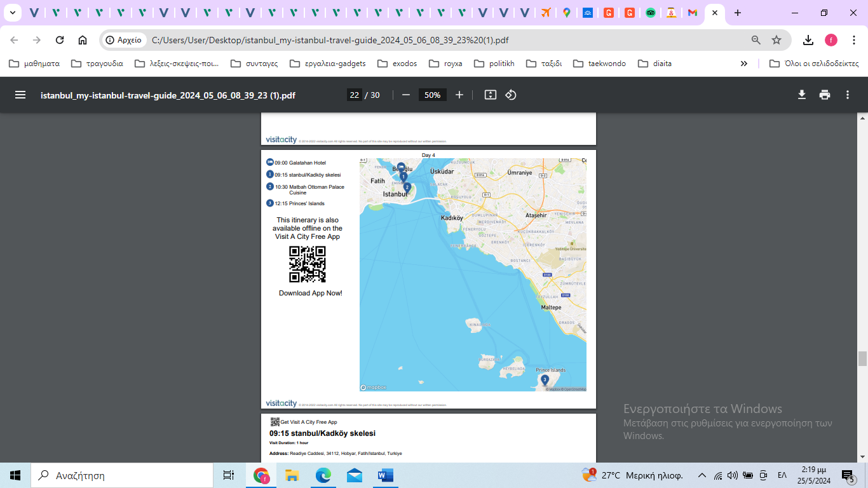The image size is (868, 488).
Task: Click 10:30 Matbah Ottoman Palace Cuisine entry
Action: coord(306,189)
